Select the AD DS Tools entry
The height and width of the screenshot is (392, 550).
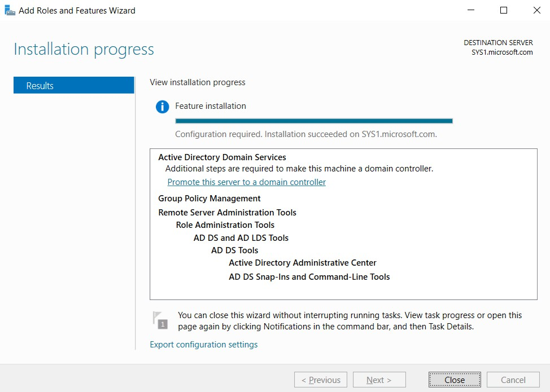click(235, 250)
